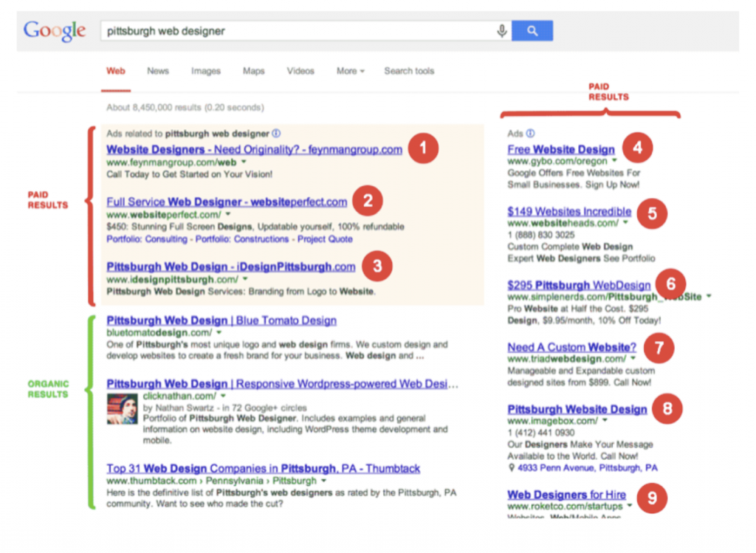Screen dimensions: 756x553
Task: Open the 'Web Designers for Hire' ad
Action: [x=566, y=495]
